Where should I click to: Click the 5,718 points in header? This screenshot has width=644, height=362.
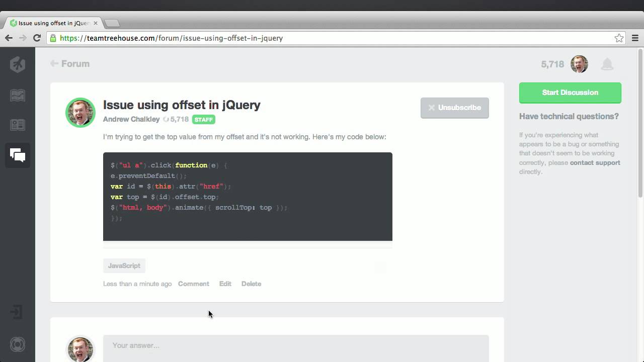552,64
